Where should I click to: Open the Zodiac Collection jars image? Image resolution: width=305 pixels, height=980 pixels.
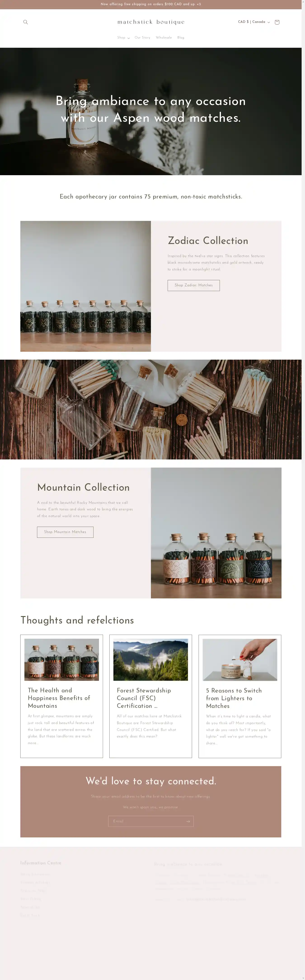point(85,286)
